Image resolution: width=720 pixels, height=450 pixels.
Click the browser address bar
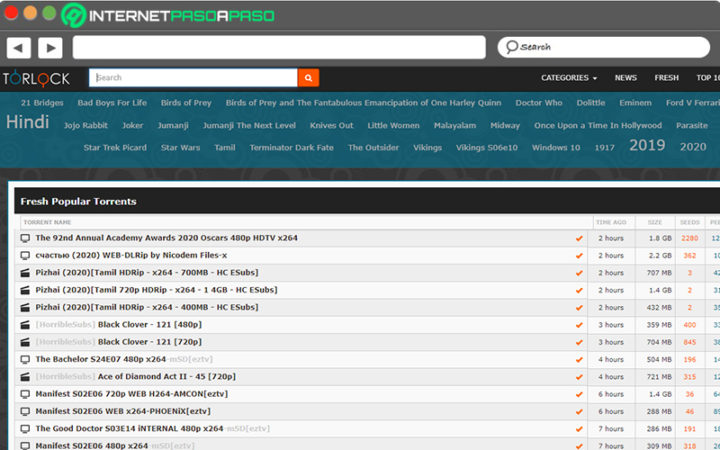279,47
